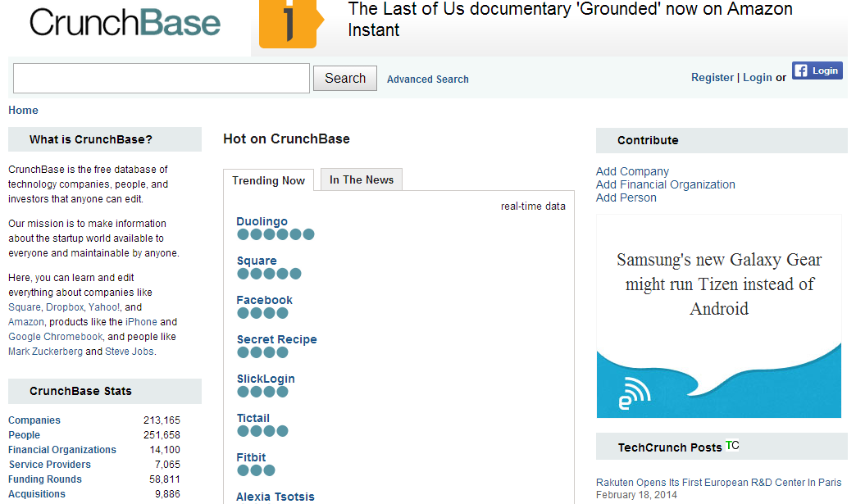Open the Alexia Tsotsis trending entry
Viewport: 856px width, 504px height.
point(275,497)
